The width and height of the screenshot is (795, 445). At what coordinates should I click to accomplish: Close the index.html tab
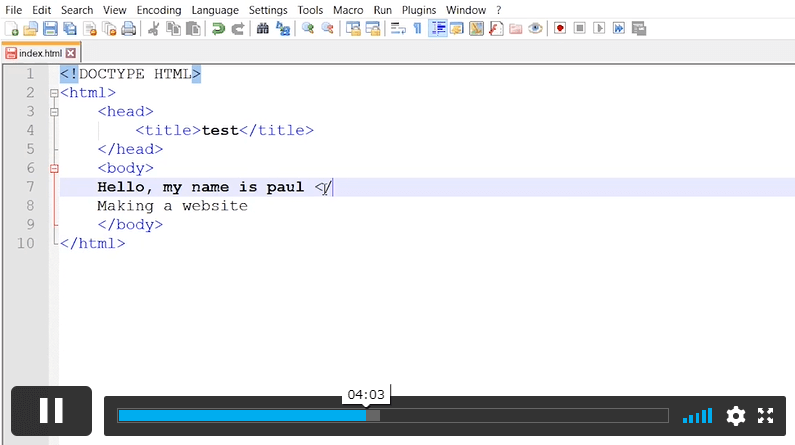[71, 53]
